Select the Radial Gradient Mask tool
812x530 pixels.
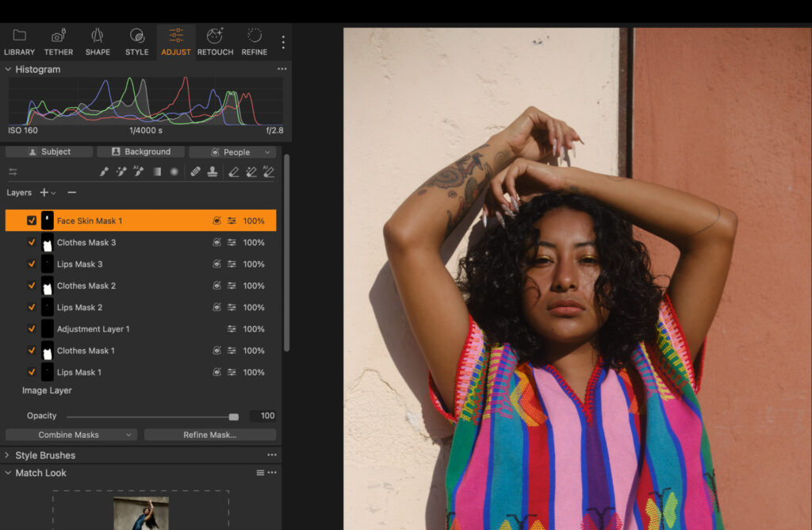pos(174,171)
